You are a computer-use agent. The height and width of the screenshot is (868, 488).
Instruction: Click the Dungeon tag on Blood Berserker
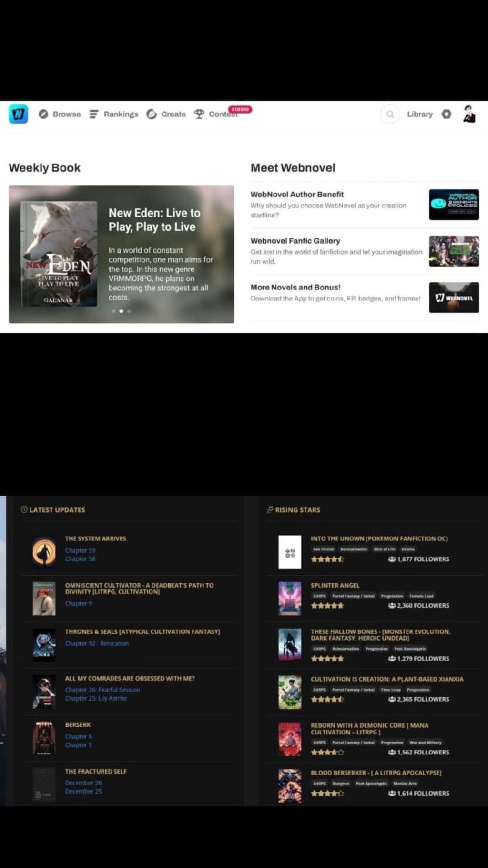[x=341, y=783]
